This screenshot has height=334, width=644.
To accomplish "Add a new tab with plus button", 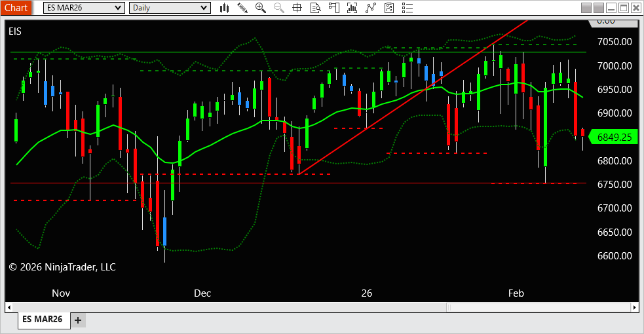I will pyautogui.click(x=78, y=320).
